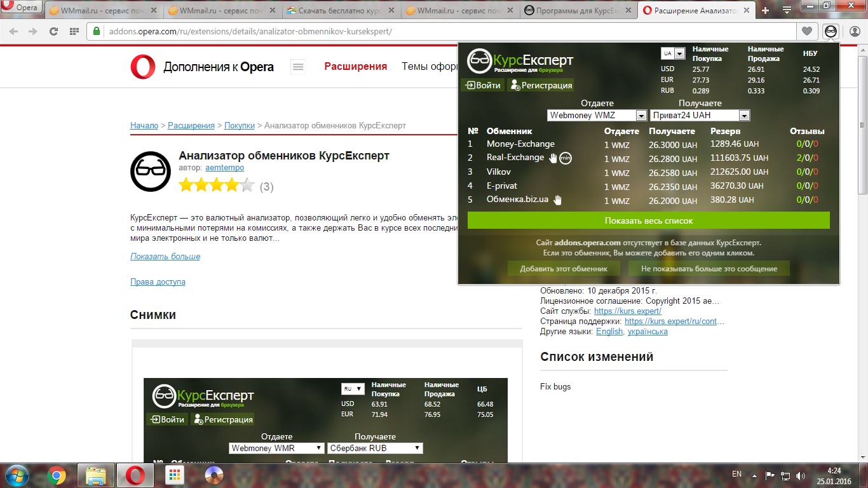
Task: Open the colorful grid app in the taskbar
Action: 174,475
